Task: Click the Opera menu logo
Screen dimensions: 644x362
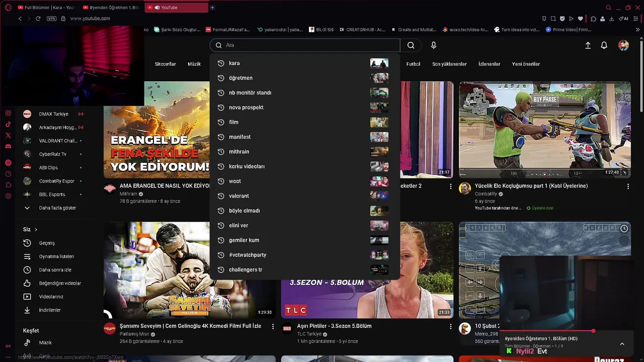Action: [8, 8]
